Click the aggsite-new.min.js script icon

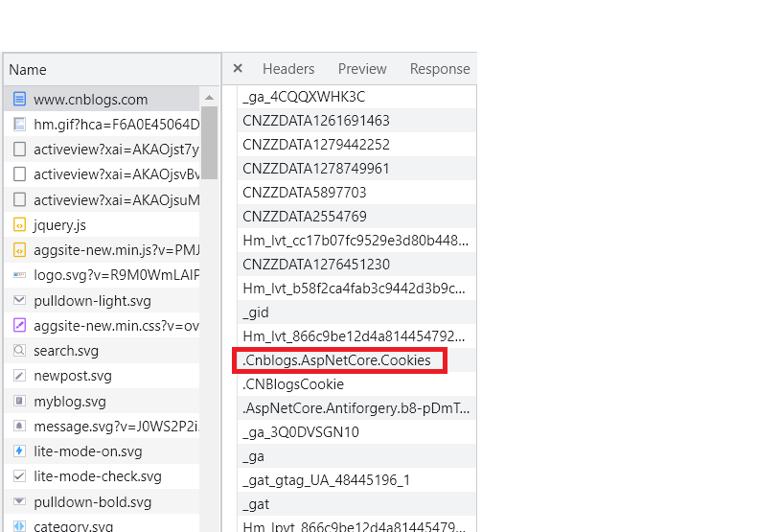(19, 250)
